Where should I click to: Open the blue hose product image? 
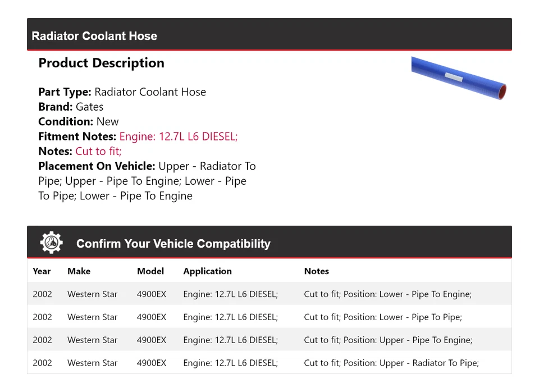pos(459,78)
